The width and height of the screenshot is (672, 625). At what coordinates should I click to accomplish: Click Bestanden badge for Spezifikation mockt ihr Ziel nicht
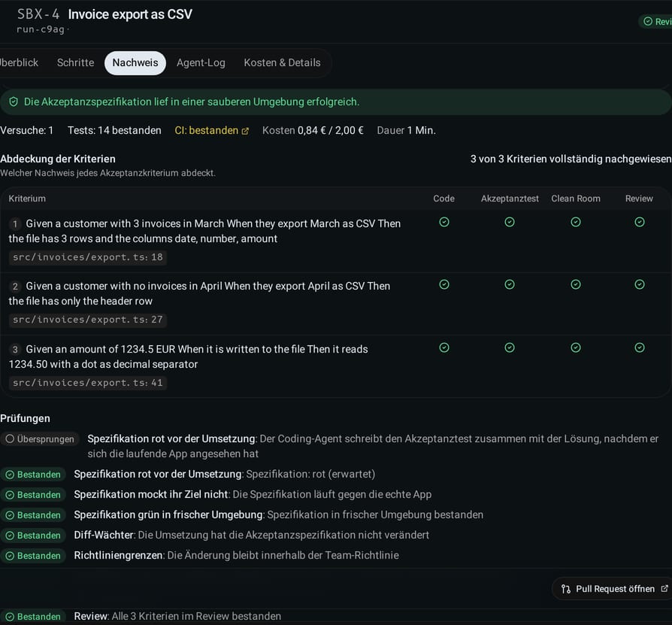pos(33,495)
